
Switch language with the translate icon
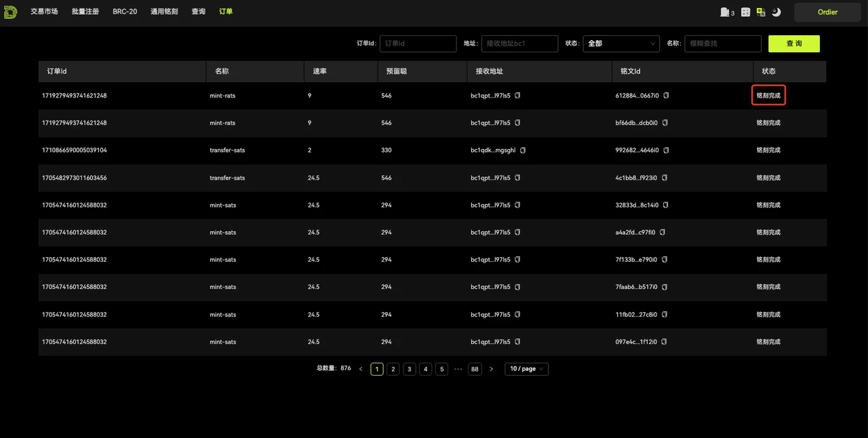761,12
